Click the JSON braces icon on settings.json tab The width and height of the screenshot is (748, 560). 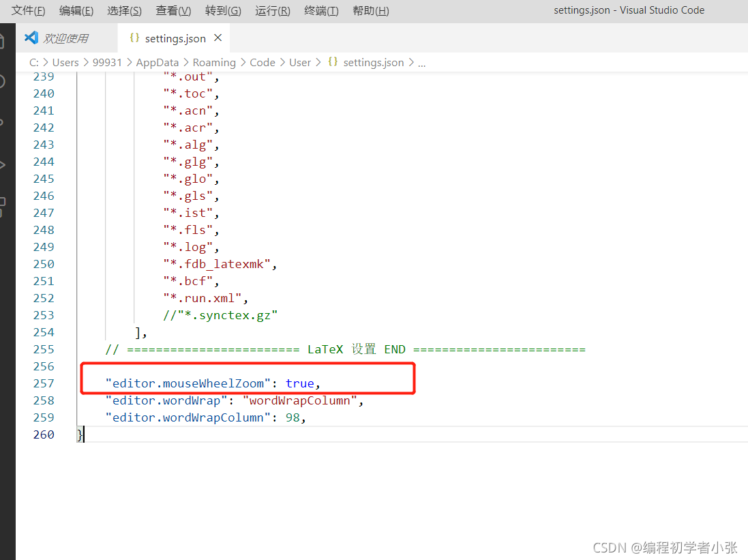(x=134, y=38)
